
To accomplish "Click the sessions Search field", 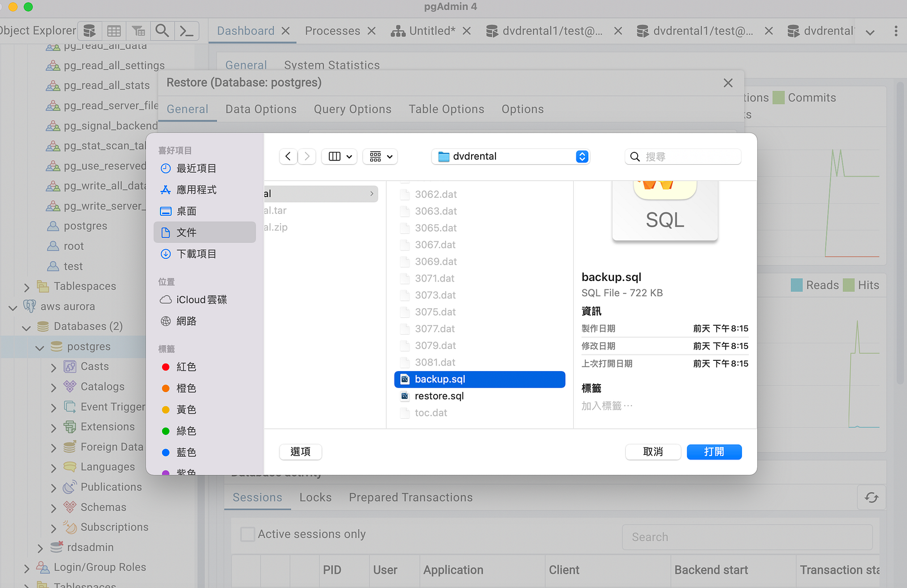I will (x=747, y=537).
